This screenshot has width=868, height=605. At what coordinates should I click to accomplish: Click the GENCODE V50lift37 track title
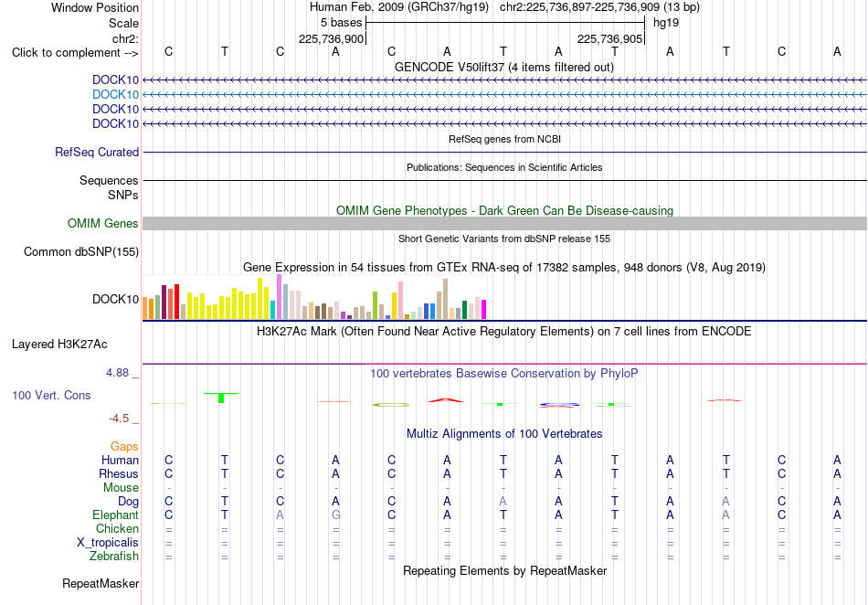click(503, 67)
